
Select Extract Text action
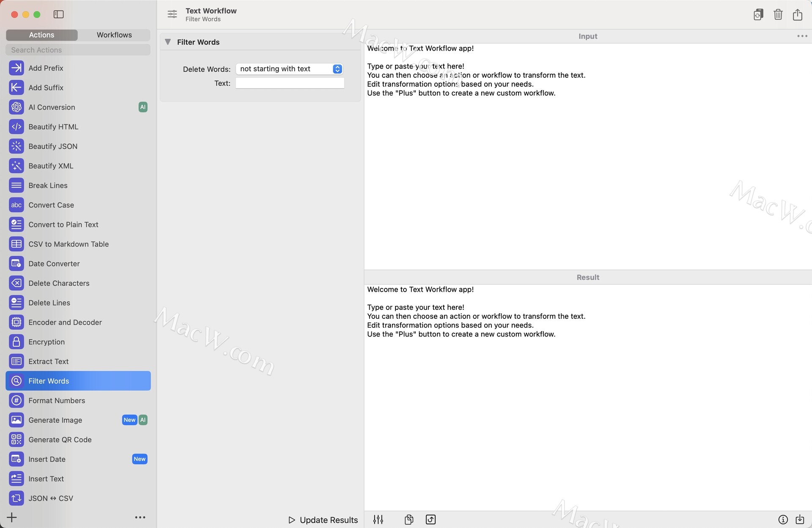(x=78, y=361)
